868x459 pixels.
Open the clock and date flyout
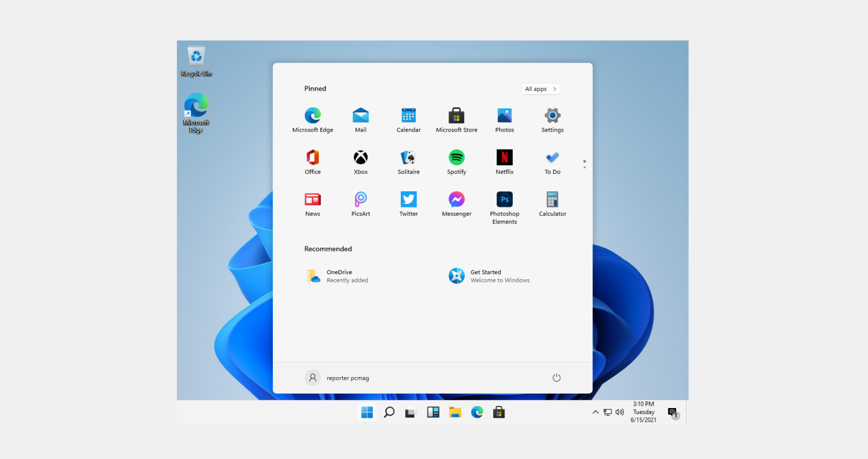tap(643, 412)
